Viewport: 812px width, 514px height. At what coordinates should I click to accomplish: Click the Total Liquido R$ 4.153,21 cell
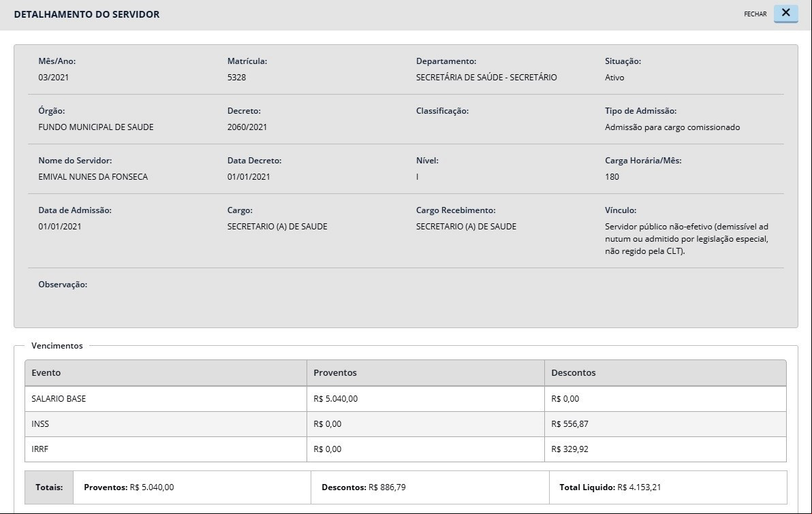[x=668, y=487]
